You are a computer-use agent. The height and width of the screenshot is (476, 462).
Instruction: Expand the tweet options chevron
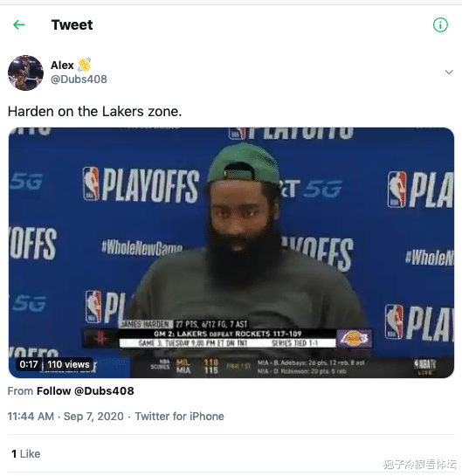(x=449, y=72)
